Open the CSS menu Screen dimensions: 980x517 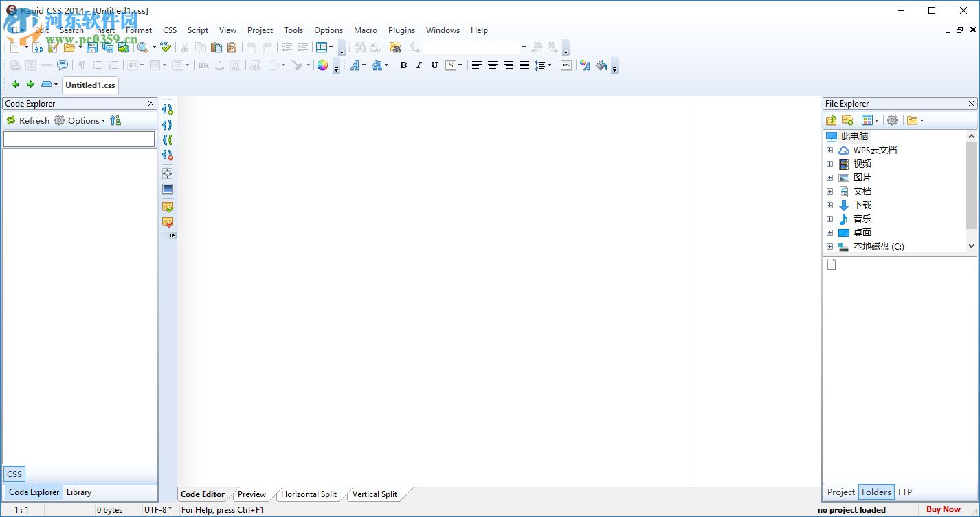170,30
